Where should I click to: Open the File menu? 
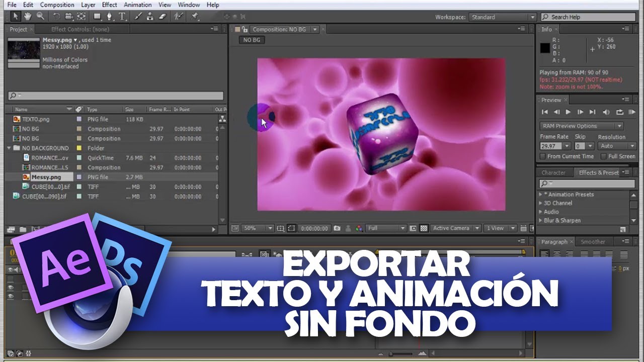[12, 5]
